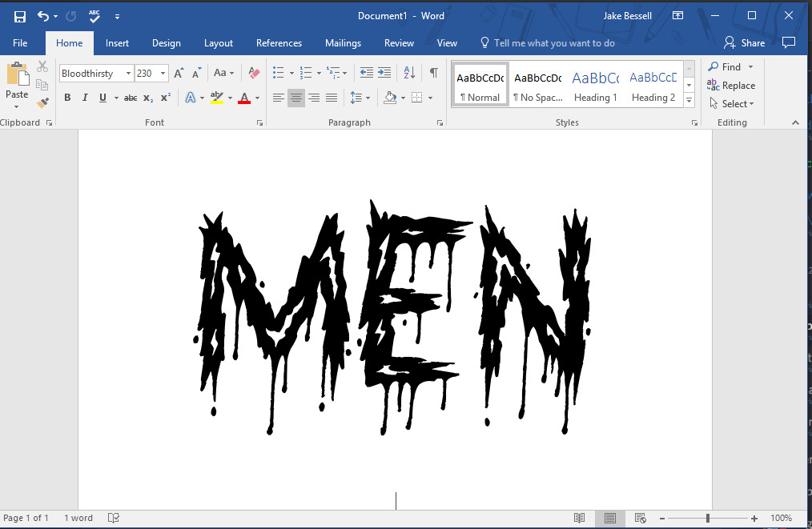Toggle Bold formatting
The height and width of the screenshot is (529, 812).
coord(67,98)
